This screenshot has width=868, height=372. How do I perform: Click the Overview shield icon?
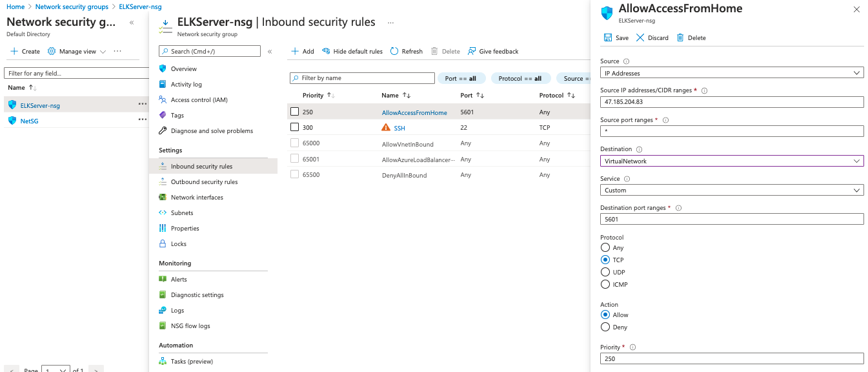point(163,68)
